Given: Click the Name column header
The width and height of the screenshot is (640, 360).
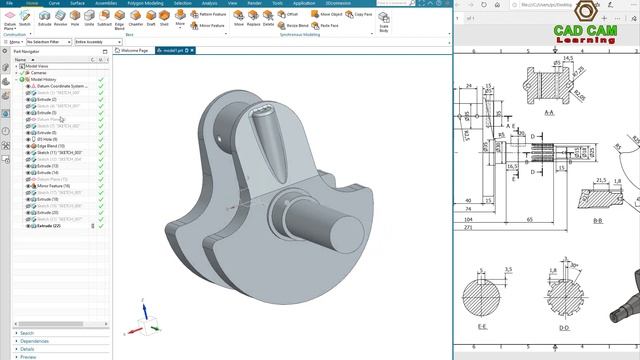Looking at the screenshot, I should point(20,60).
